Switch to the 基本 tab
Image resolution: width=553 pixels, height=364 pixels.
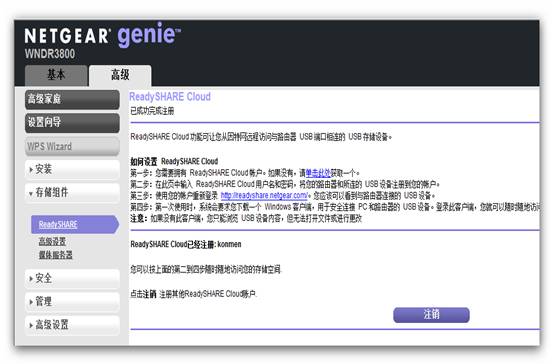(x=56, y=75)
